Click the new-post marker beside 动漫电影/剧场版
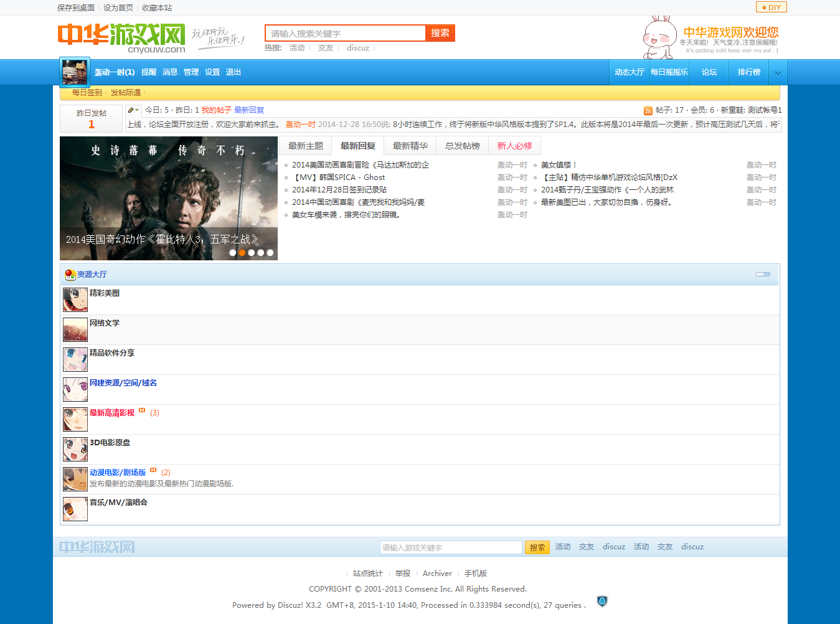The height and width of the screenshot is (624, 840). [153, 470]
